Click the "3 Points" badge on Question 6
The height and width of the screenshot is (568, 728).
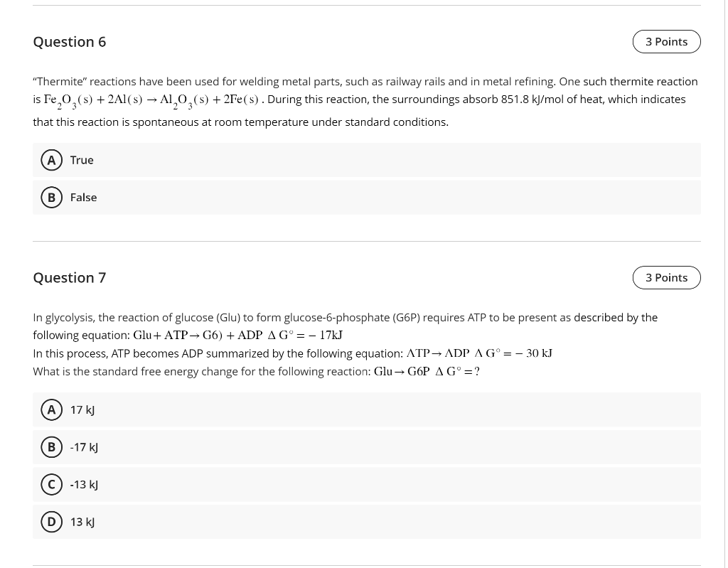click(666, 41)
